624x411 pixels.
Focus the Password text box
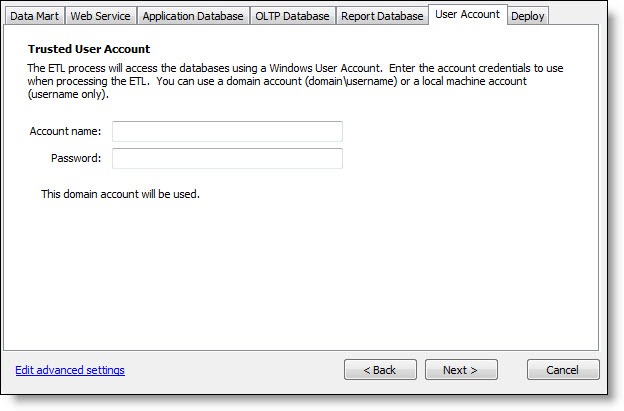click(x=227, y=158)
